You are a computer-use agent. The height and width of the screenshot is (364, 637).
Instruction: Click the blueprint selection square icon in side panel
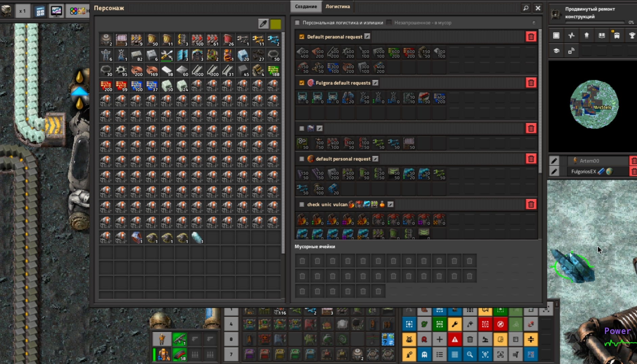[556, 35]
